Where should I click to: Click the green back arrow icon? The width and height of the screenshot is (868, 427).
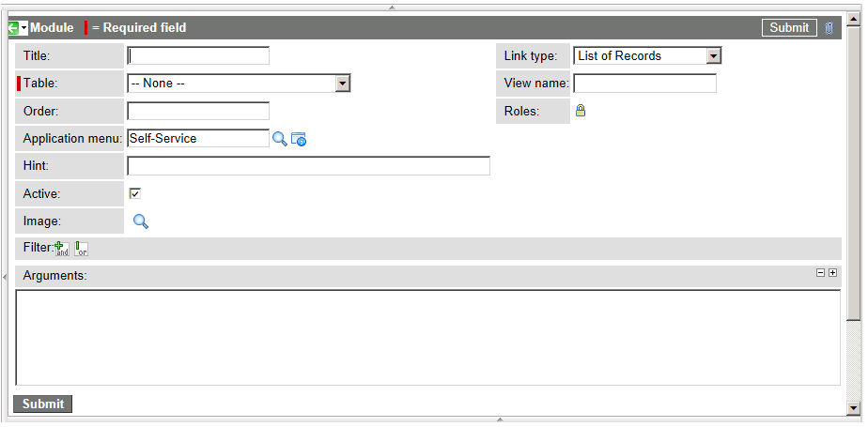tap(13, 28)
